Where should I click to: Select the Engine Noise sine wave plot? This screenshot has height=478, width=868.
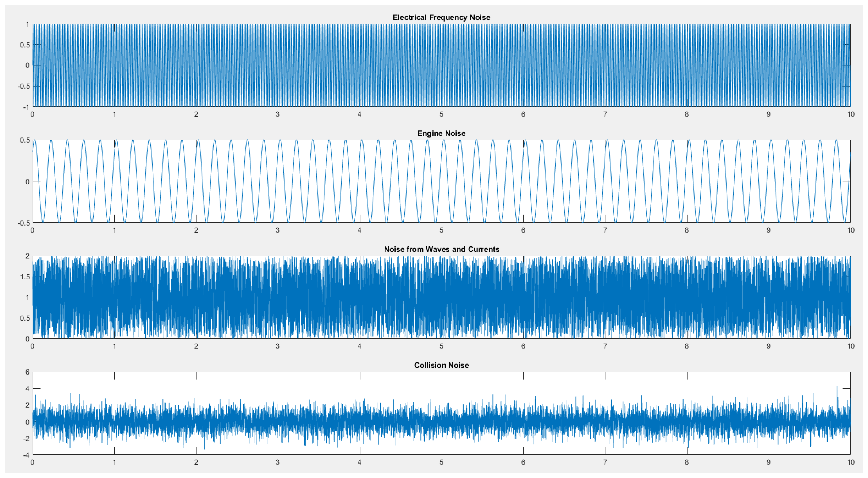pos(441,181)
